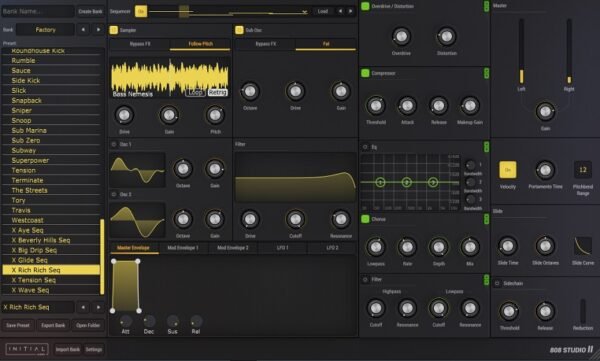Screen dimensions: 600x361
Task: Click the main Filter Resonance knob
Action: [x=341, y=219]
